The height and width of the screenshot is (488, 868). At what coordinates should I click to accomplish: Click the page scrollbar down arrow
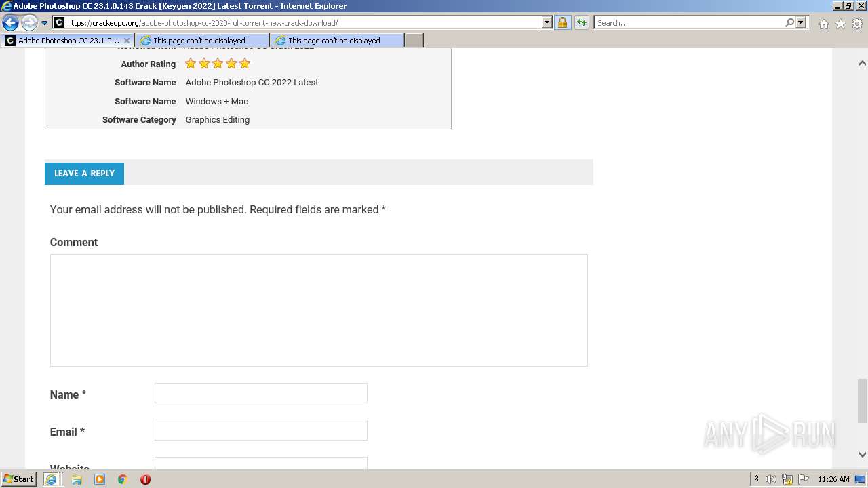[x=862, y=455]
